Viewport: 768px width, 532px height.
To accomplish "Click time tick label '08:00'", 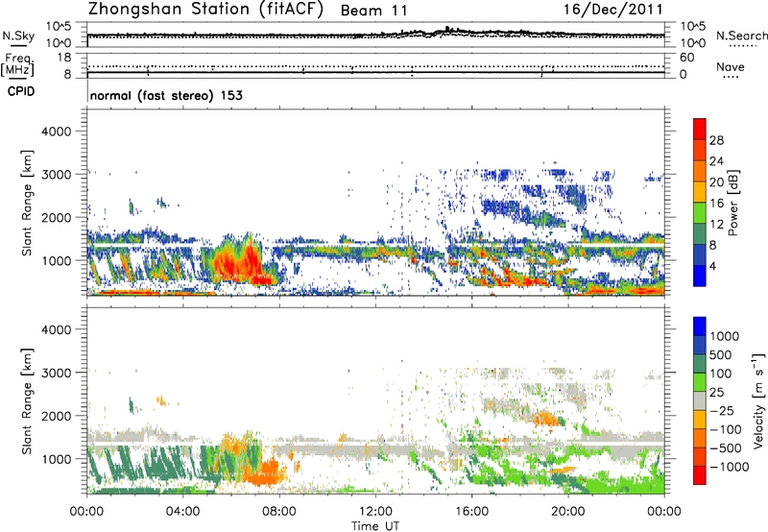I will tap(279, 512).
